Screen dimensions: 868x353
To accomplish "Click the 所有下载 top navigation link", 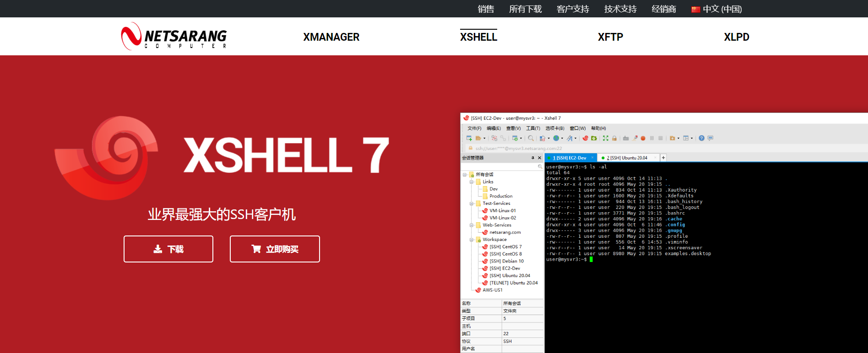I will click(x=525, y=9).
